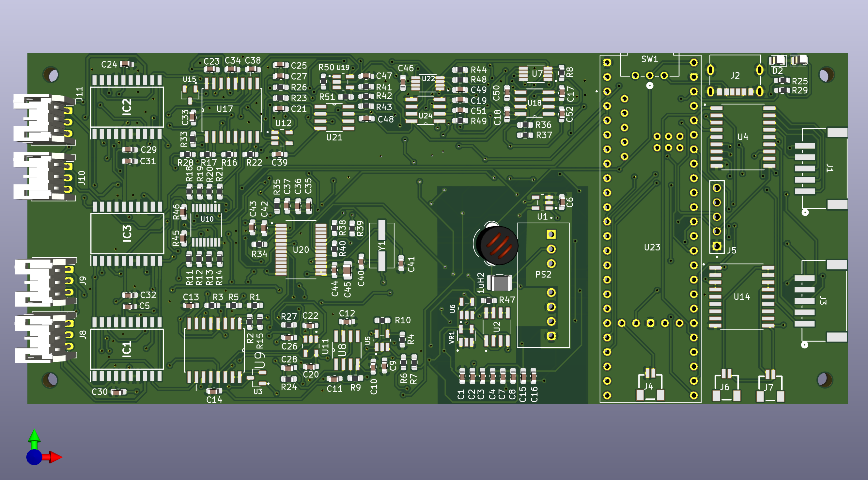
Task: Click the VR1 silkscreen label
Action: click(452, 338)
